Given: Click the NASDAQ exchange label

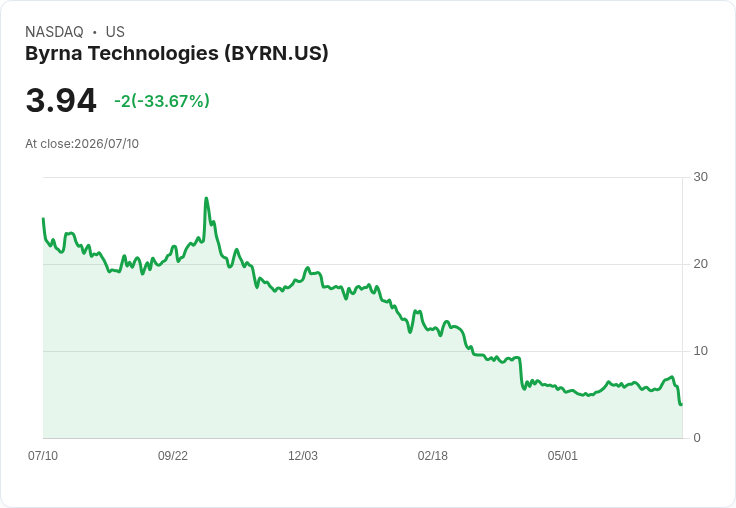Looking at the screenshot, I should [54, 32].
